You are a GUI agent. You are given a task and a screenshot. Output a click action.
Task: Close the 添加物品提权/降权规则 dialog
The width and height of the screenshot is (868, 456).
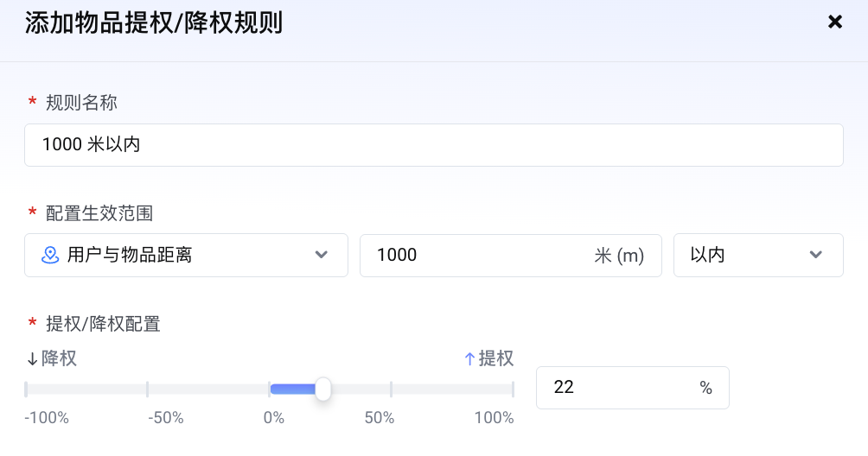point(834,22)
